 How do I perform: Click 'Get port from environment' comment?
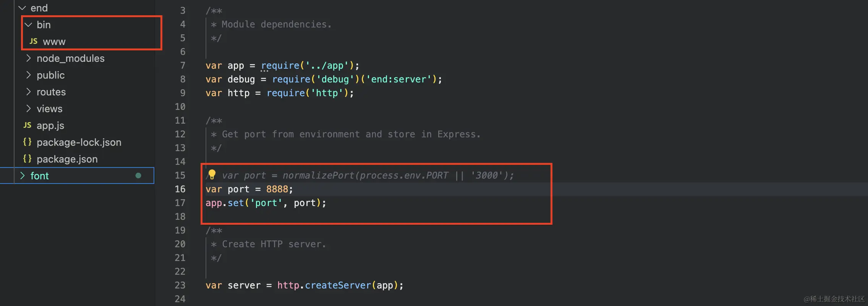[291, 134]
